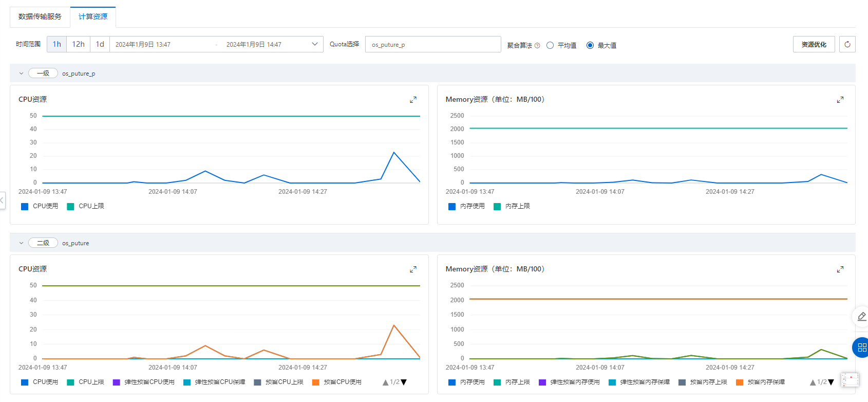868x402 pixels.
Task: Toggle 预留CPU上限 legend series
Action: (x=278, y=382)
